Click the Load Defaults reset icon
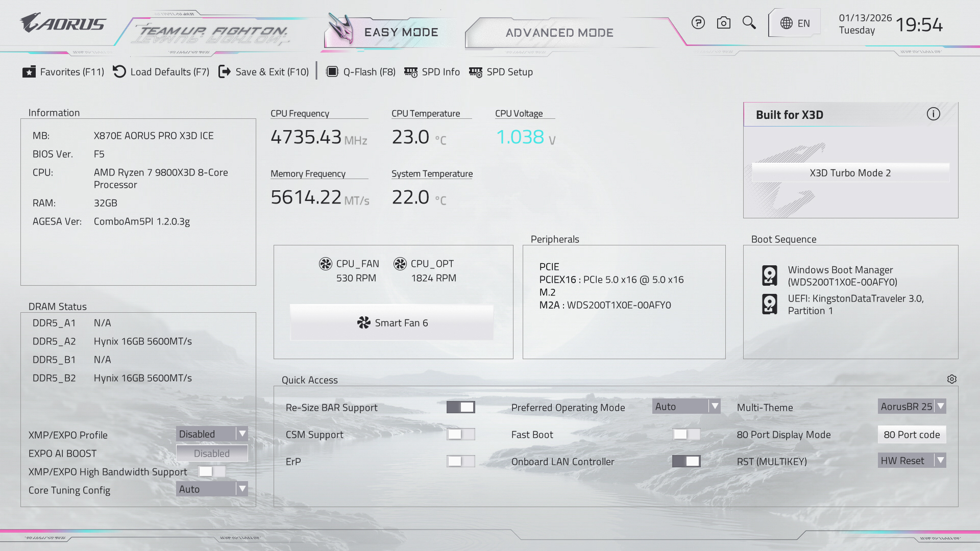Screen dimensions: 980x551 119,72
